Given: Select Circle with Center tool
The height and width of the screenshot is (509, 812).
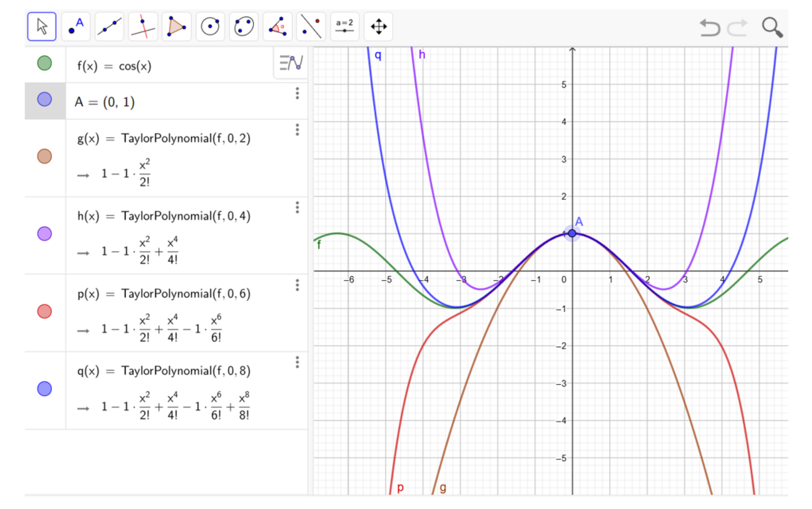Looking at the screenshot, I should (x=210, y=27).
